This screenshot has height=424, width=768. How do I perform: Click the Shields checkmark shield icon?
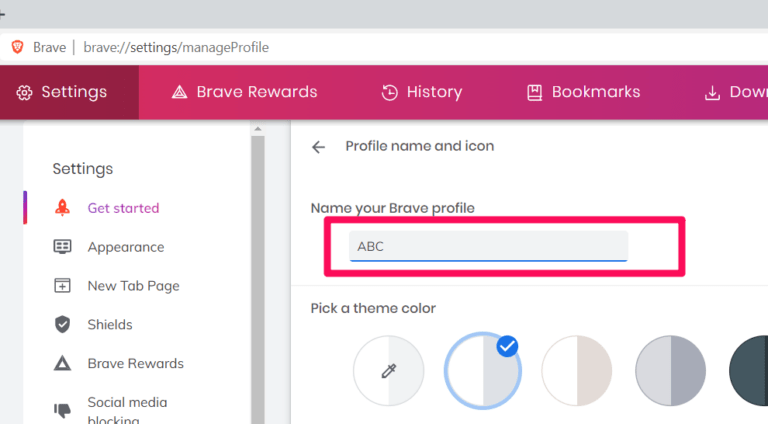(62, 324)
